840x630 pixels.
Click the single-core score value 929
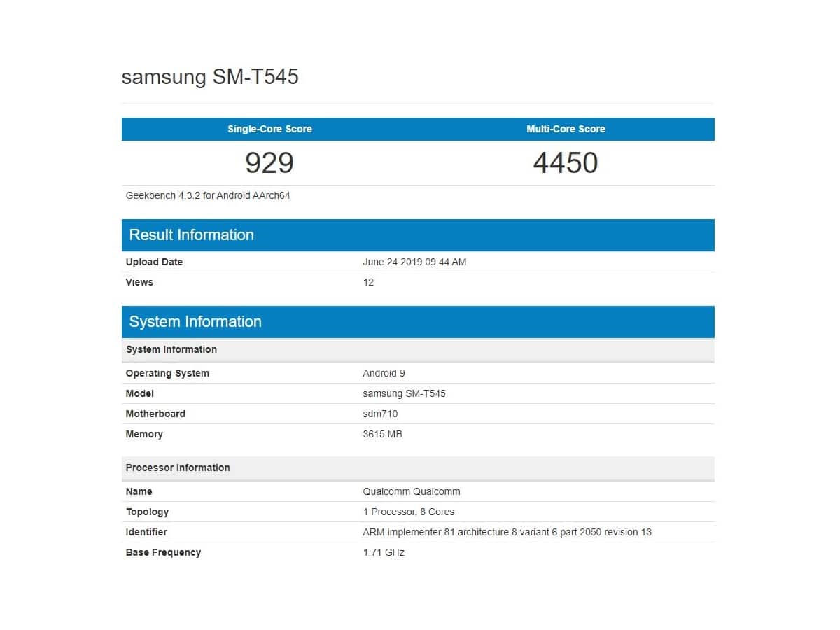(269, 162)
